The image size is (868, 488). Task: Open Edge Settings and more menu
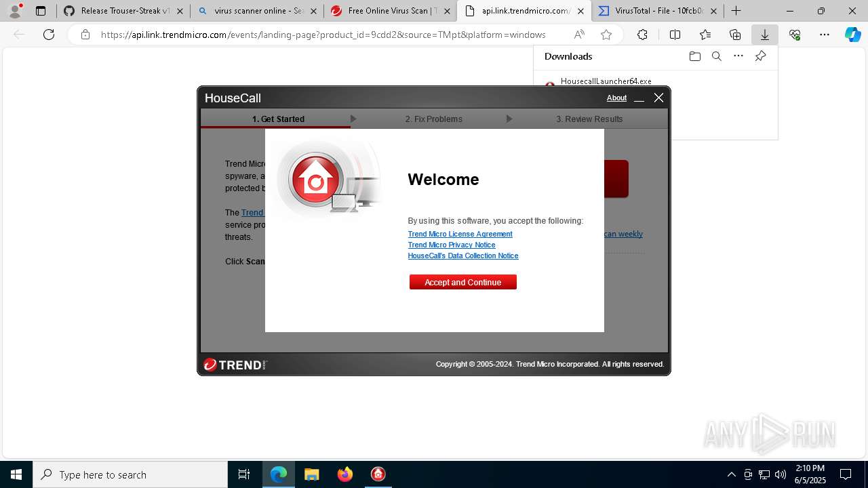click(825, 35)
